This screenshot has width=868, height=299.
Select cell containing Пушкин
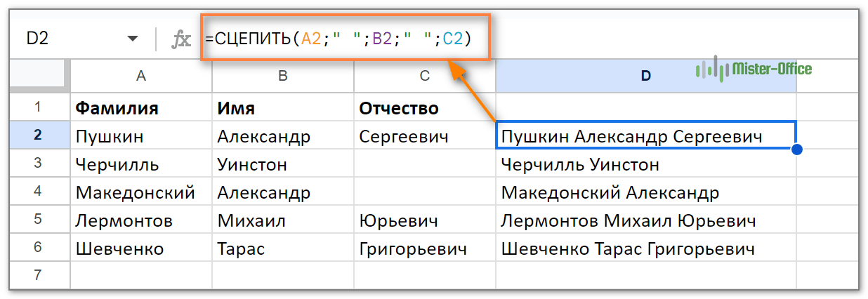[x=141, y=135]
